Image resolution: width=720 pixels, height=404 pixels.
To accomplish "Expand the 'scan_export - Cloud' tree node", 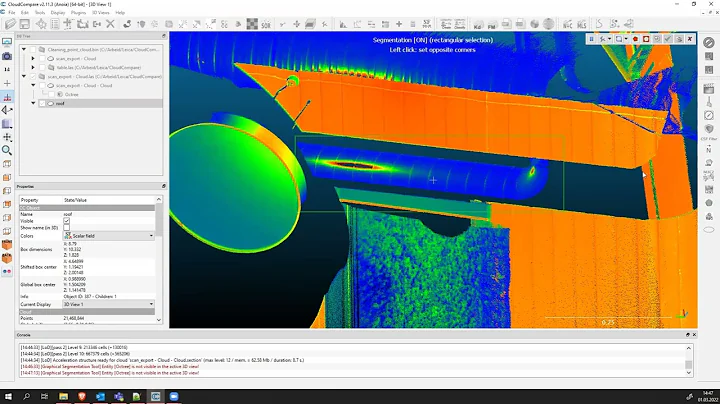I will point(33,58).
